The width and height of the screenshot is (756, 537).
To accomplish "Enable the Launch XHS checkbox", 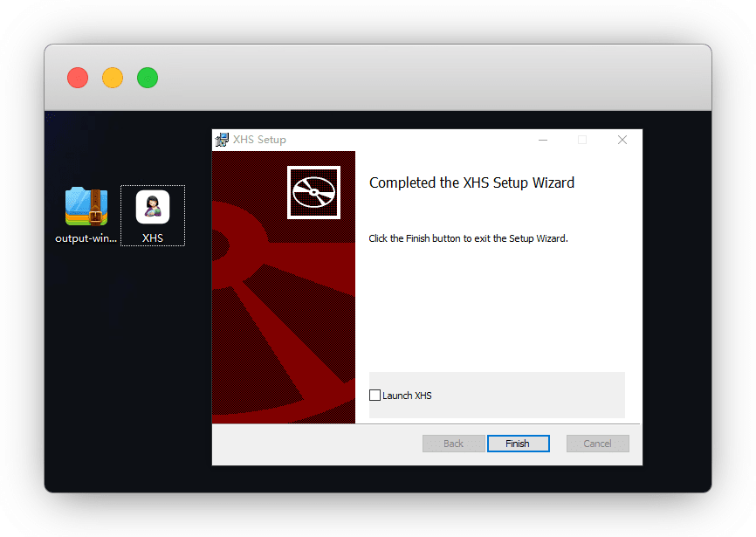I will click(375, 396).
